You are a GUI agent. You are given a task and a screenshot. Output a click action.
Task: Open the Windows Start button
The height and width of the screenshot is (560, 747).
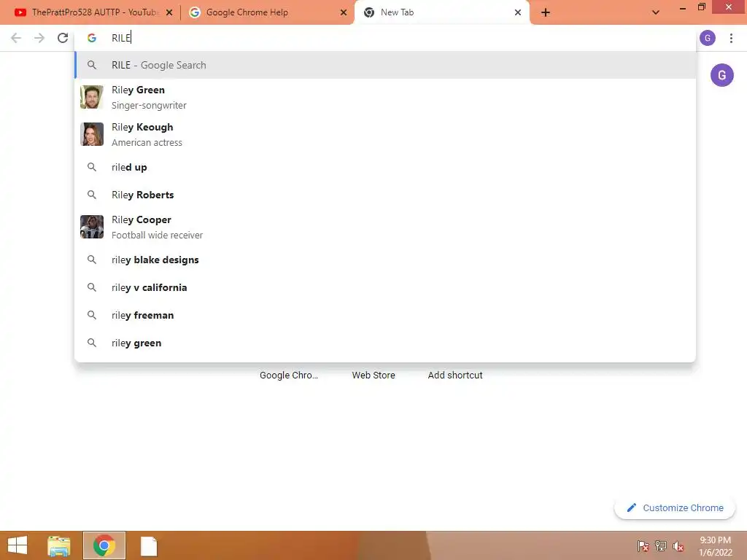(x=18, y=545)
